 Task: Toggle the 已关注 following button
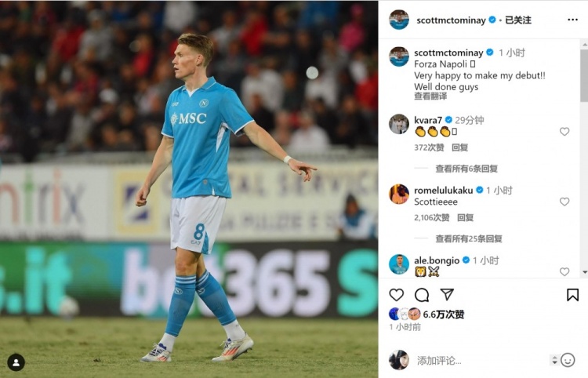518,20
